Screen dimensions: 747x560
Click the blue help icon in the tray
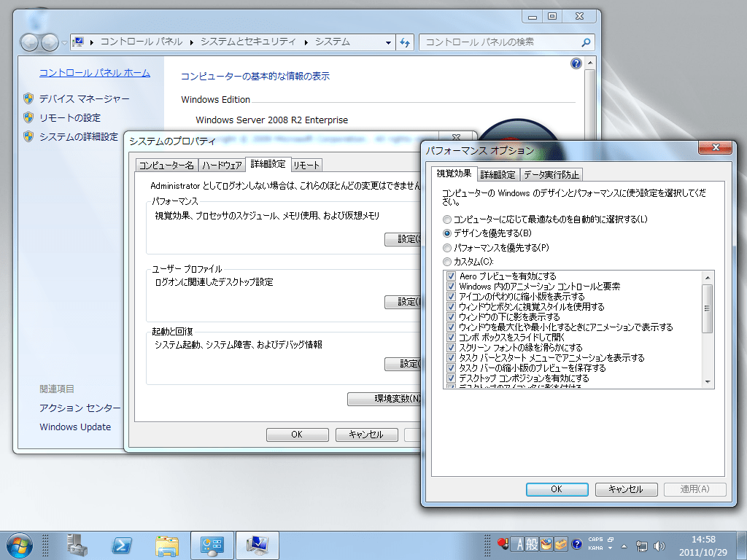pos(576,544)
